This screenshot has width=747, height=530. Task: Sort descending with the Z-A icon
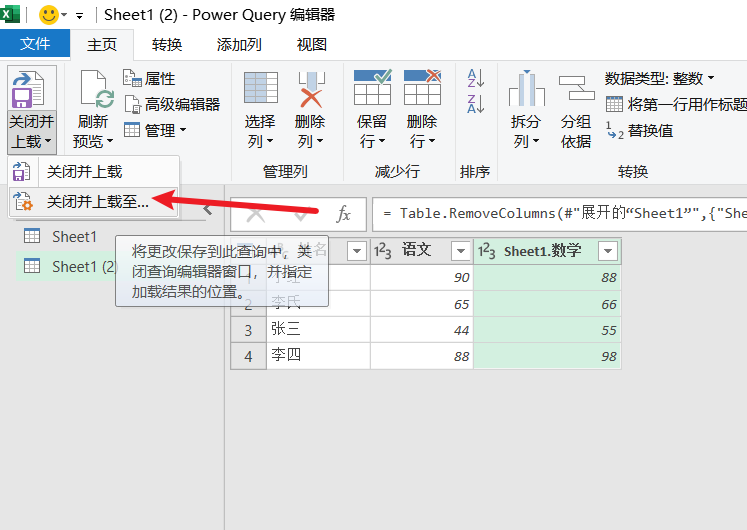coord(475,104)
